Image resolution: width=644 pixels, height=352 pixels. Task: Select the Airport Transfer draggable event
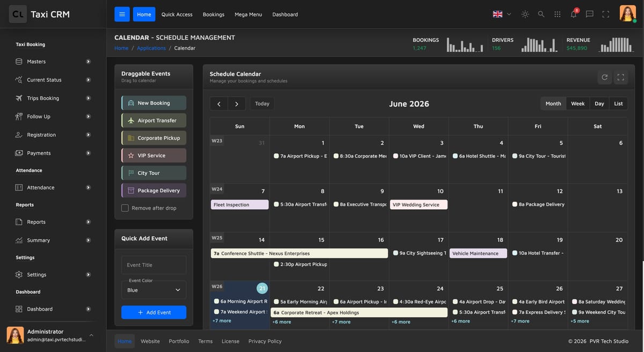[x=154, y=121]
